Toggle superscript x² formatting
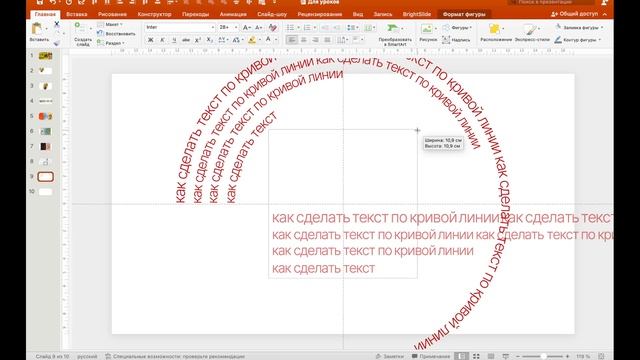The height and width of the screenshot is (360, 640). pos(198,40)
